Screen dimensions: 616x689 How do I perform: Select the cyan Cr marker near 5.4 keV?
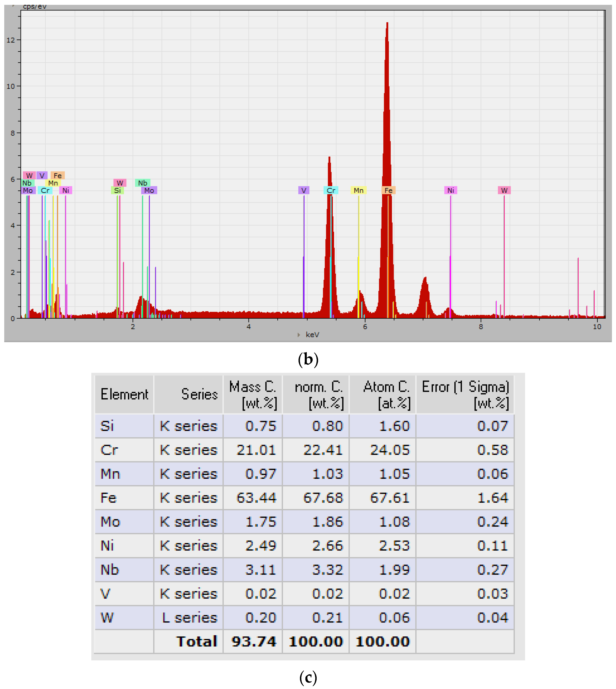point(331,190)
